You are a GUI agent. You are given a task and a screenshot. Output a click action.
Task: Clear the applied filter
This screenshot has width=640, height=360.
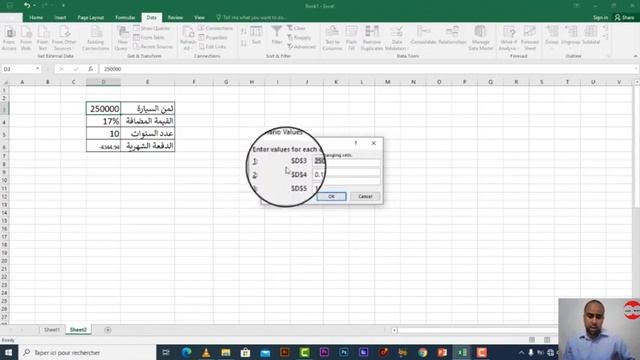(x=296, y=28)
